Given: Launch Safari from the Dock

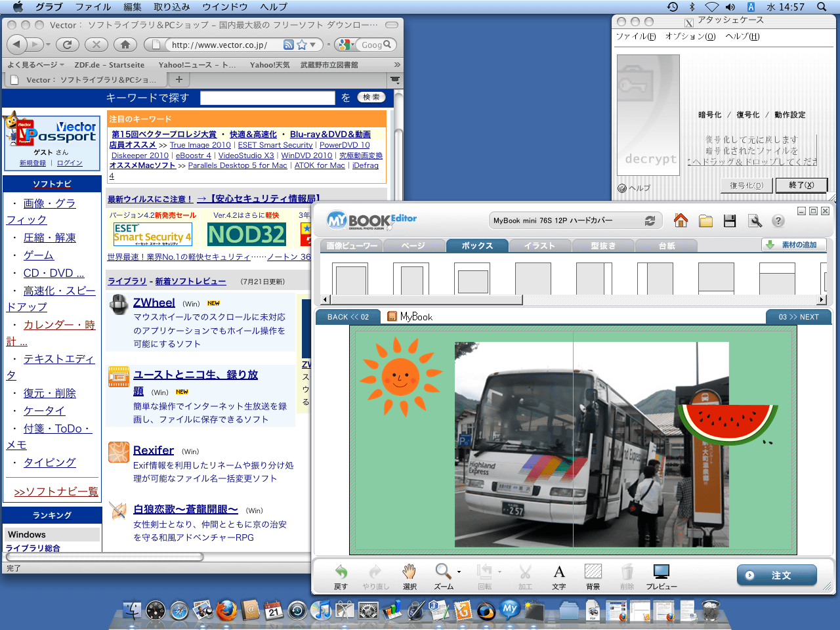Looking at the screenshot, I should (x=179, y=610).
